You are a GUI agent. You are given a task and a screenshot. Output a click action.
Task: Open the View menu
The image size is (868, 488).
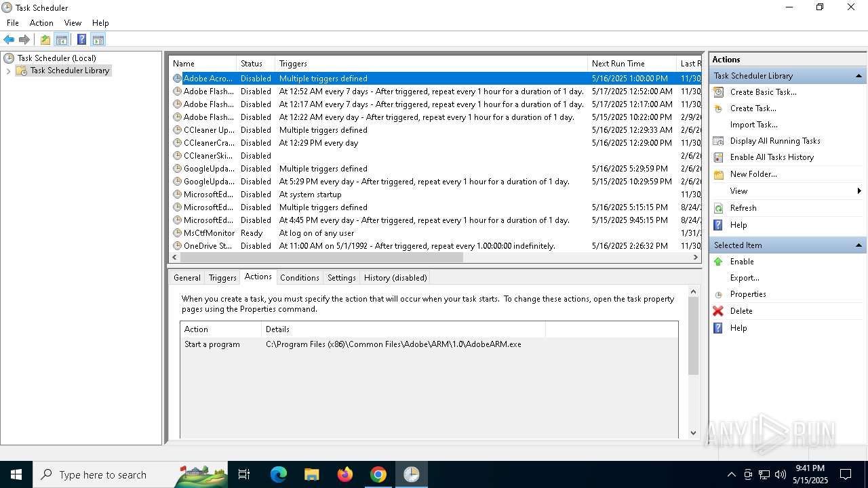click(73, 23)
